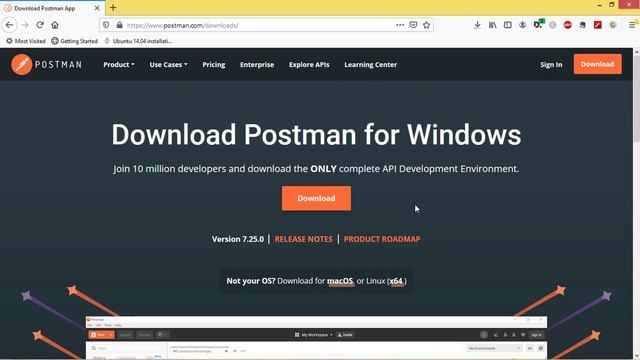Click the central Download button for Windows
Viewport: 640px width, 360px height.
pos(316,198)
